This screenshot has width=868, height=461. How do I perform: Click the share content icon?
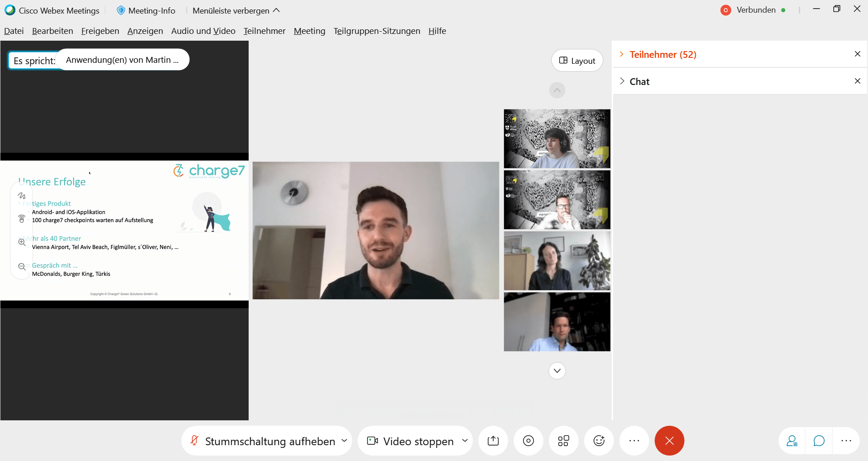493,441
